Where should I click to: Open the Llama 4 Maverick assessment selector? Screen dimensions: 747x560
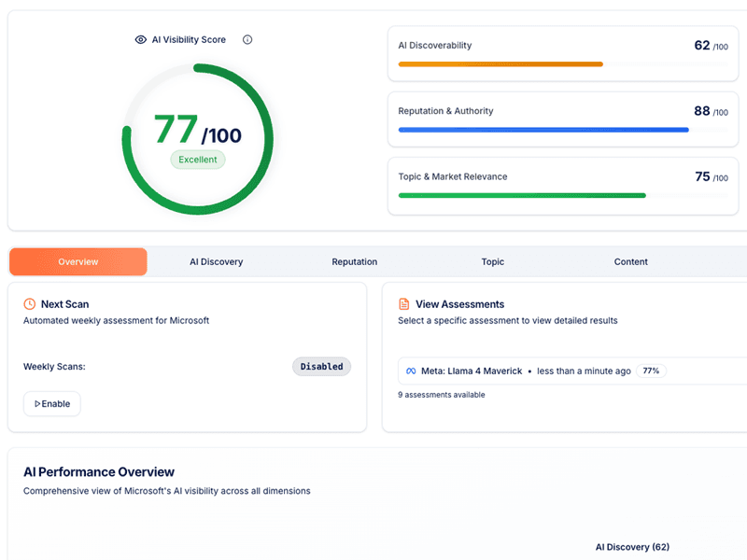tap(560, 371)
